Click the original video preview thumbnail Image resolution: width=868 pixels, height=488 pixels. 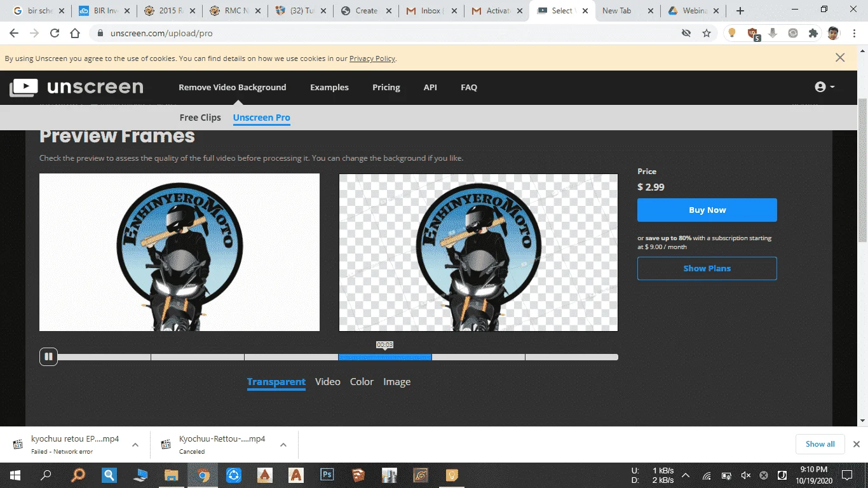tap(179, 252)
